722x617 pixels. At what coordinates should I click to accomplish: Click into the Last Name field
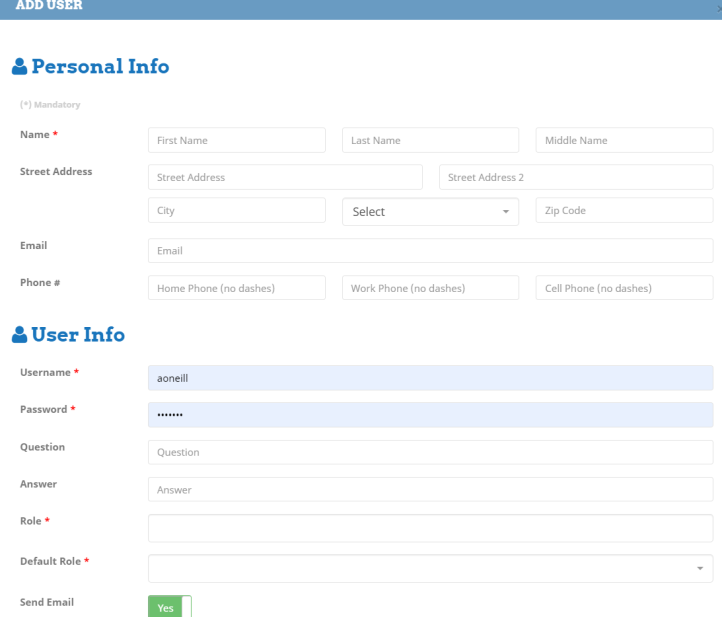[x=430, y=140]
